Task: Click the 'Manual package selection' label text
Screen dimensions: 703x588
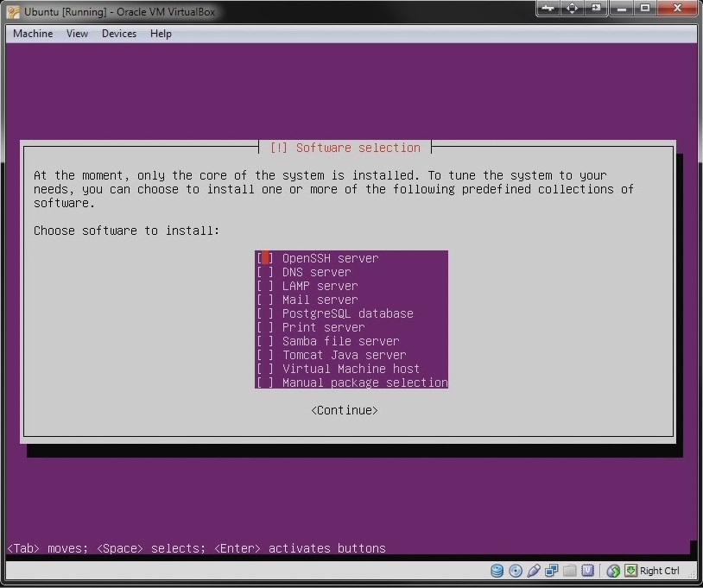Action: [365, 383]
